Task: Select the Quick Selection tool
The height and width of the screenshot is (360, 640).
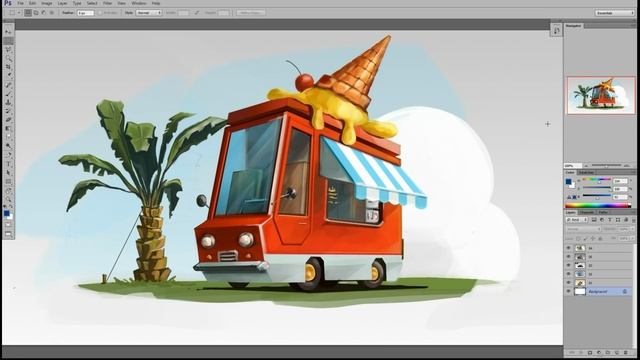Action: 8,58
